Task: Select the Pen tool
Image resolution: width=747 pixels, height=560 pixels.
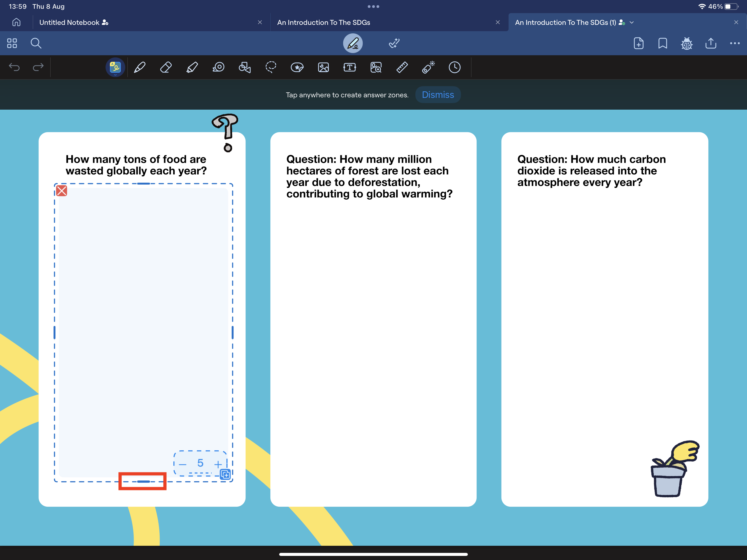Action: (139, 68)
